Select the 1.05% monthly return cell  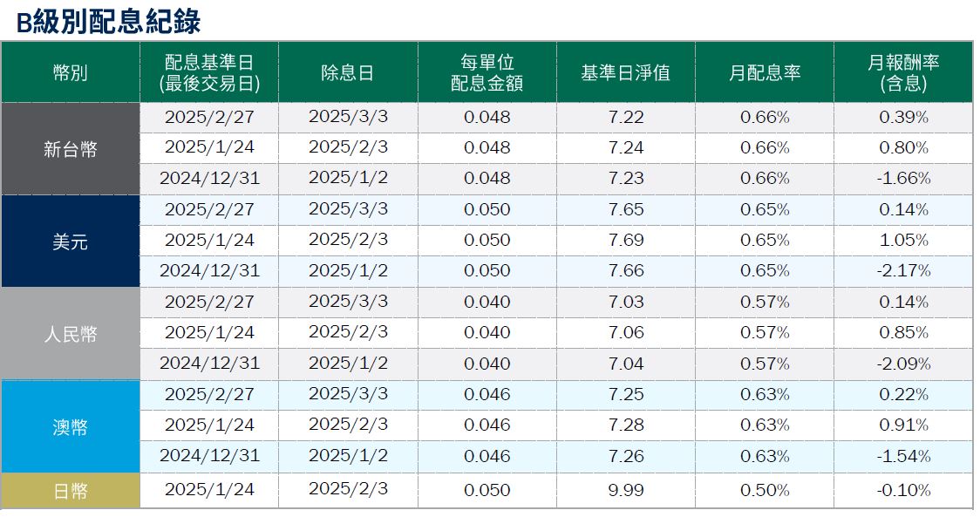903,241
